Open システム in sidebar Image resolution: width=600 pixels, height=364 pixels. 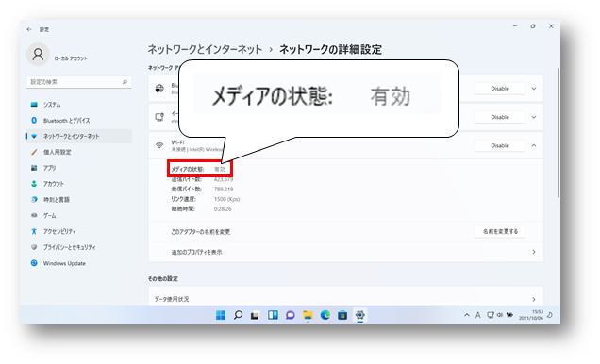(79, 105)
